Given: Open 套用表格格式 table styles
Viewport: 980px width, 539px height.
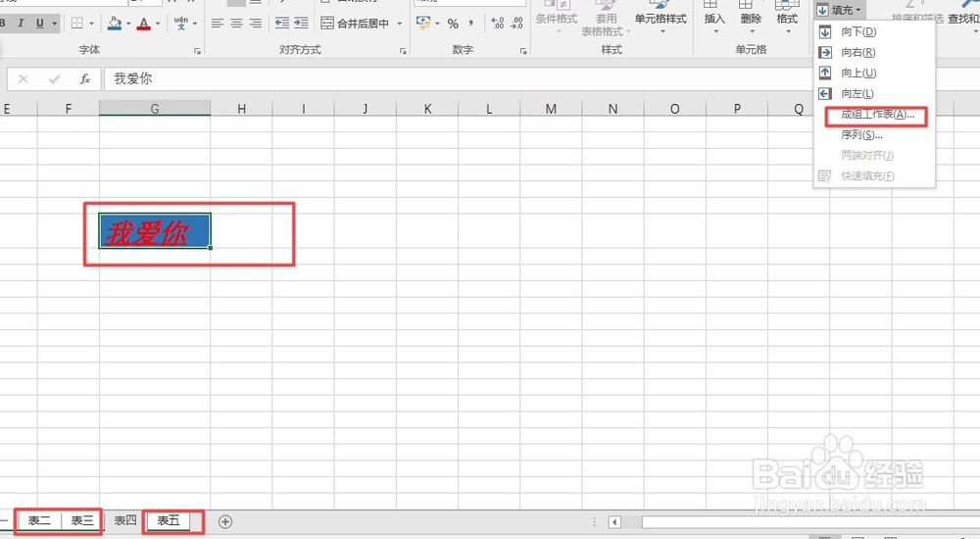Looking at the screenshot, I should click(x=605, y=19).
